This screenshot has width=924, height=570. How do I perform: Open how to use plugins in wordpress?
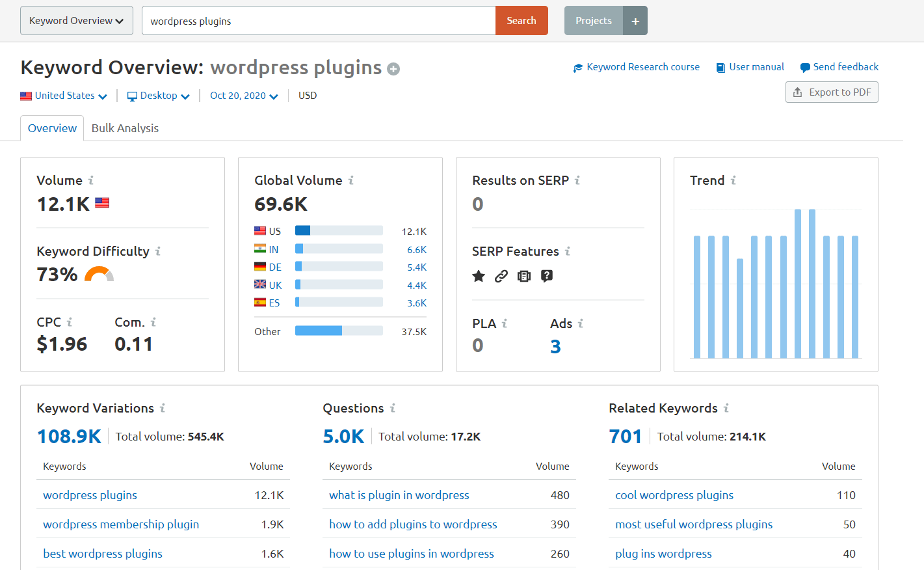click(x=412, y=554)
